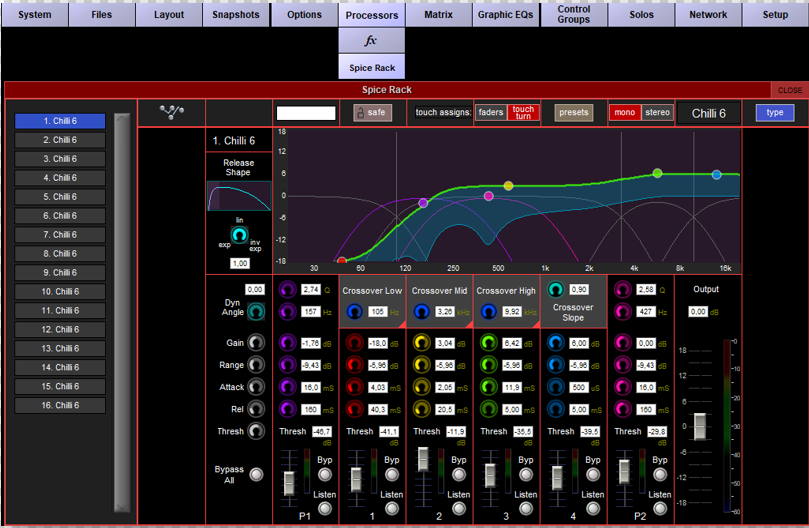Click the band 4 blue attack knob at 500 uS
The height and width of the screenshot is (528, 809).
pyautogui.click(x=556, y=387)
